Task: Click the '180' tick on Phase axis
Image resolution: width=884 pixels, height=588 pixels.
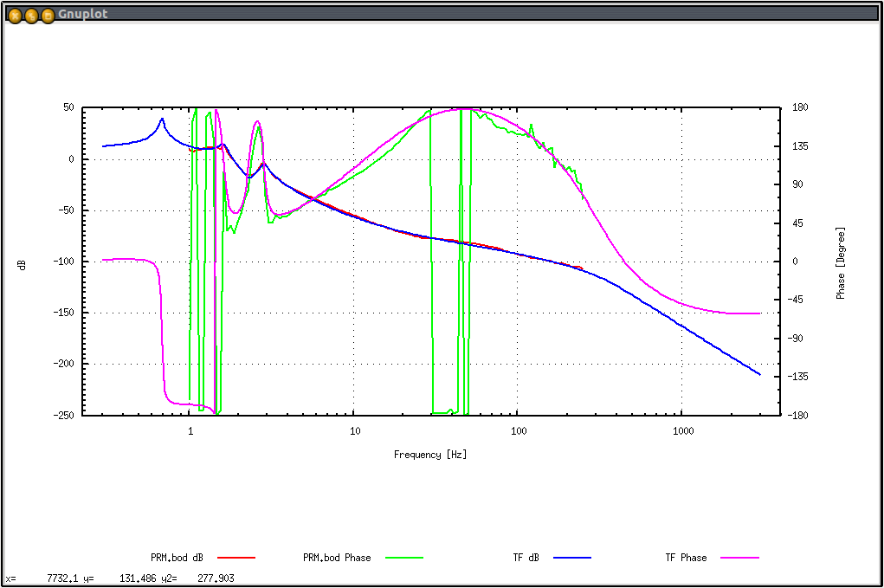Action: pos(800,107)
